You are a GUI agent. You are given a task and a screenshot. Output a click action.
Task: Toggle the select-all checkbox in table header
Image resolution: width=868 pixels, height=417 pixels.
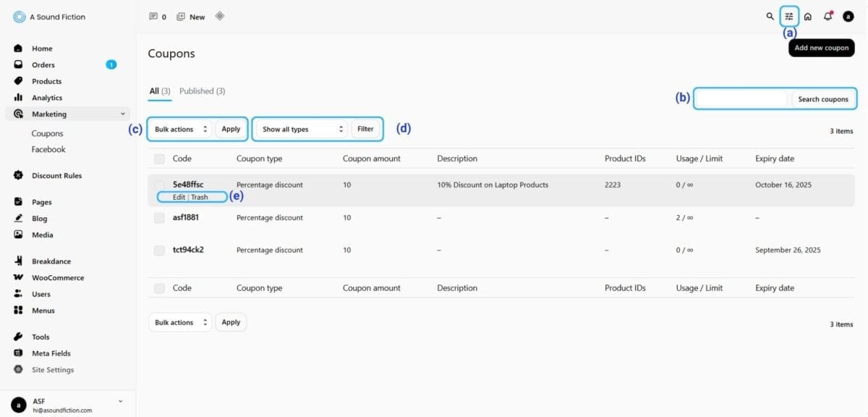[159, 159]
